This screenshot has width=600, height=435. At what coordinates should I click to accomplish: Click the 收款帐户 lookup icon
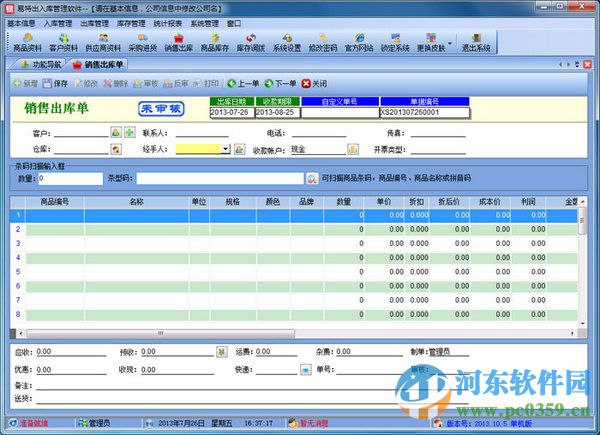pyautogui.click(x=353, y=149)
